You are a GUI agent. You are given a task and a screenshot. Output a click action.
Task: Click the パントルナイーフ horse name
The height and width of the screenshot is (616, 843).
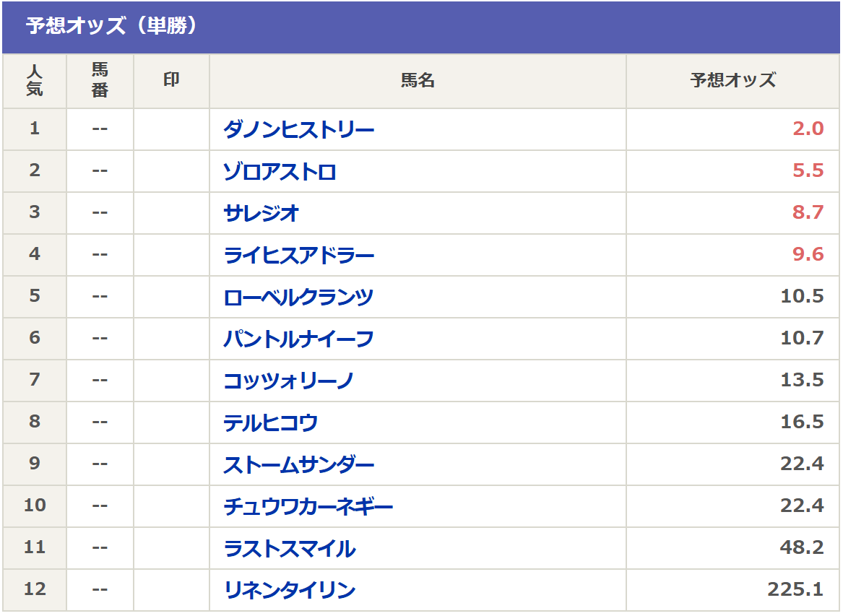[298, 339]
